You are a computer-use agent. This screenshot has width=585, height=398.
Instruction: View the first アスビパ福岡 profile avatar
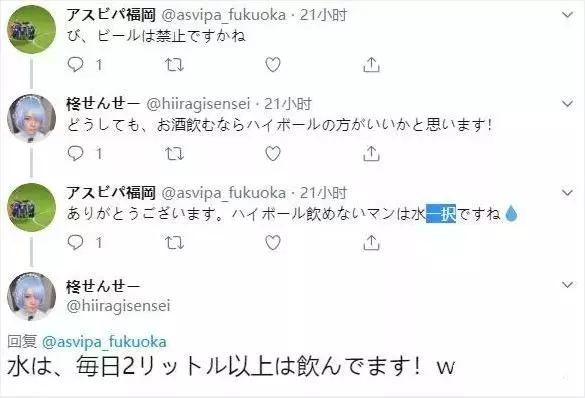(x=31, y=30)
